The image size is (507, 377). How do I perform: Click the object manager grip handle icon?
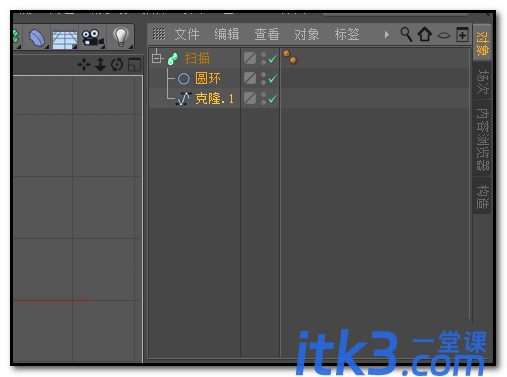click(x=159, y=34)
